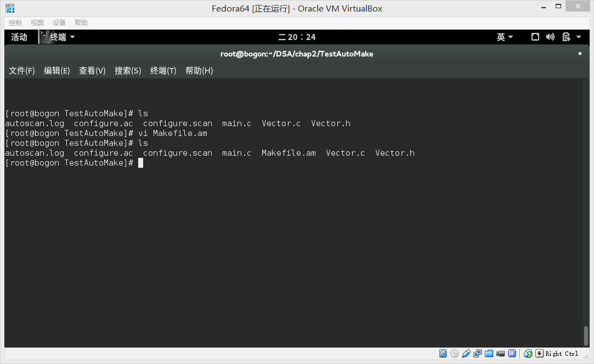Click the network adapter globe icon
This screenshot has width=594, height=364.
tap(528, 354)
